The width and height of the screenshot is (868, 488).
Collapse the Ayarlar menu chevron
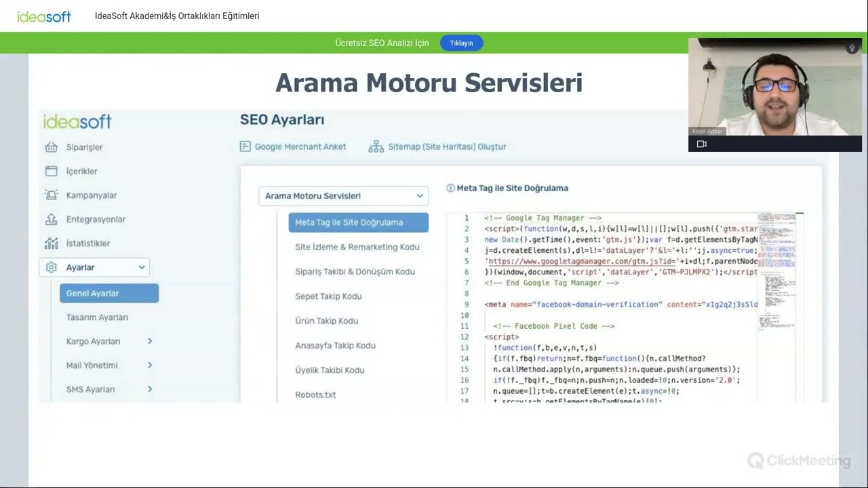tap(142, 267)
